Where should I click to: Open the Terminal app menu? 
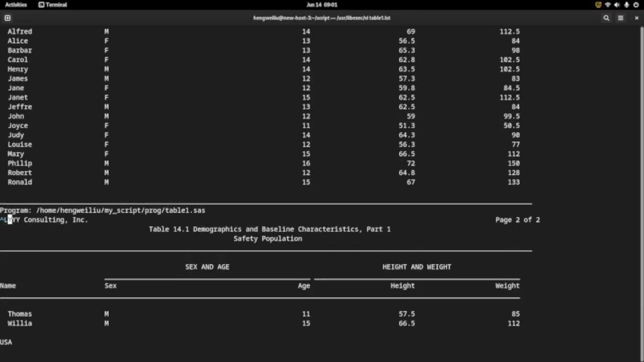click(x=53, y=5)
